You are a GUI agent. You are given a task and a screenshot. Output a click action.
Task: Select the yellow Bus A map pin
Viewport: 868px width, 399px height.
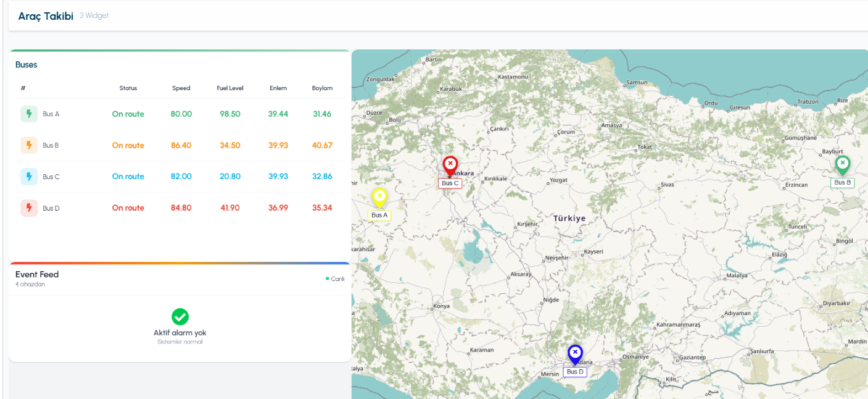click(x=379, y=198)
